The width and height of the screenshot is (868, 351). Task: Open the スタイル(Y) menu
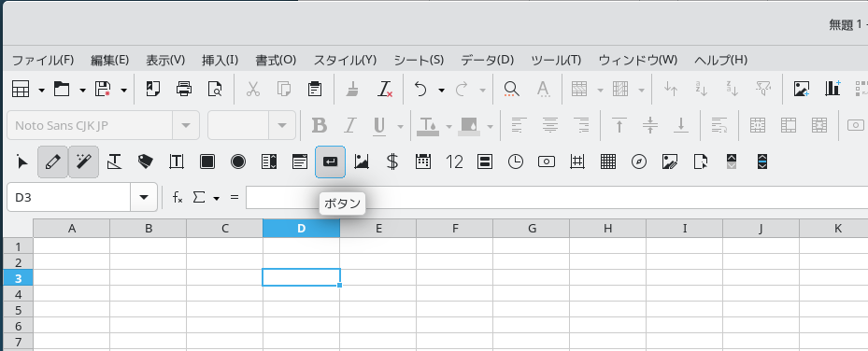pyautogui.click(x=345, y=60)
